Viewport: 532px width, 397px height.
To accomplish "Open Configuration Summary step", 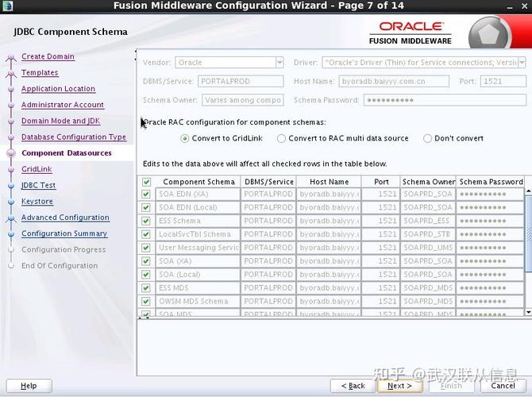I will coord(64,233).
